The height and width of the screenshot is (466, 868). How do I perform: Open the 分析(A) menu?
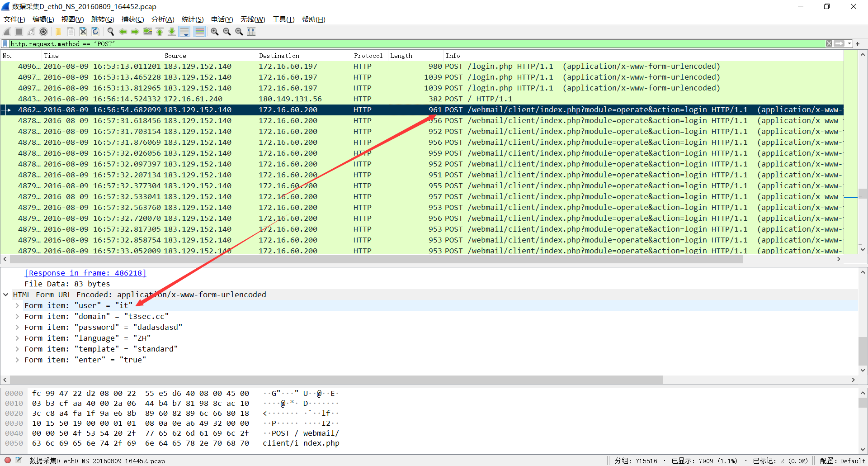pyautogui.click(x=163, y=19)
